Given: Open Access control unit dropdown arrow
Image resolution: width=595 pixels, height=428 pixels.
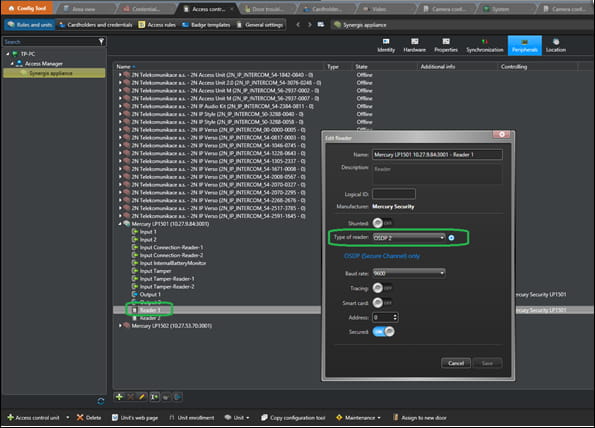Looking at the screenshot, I should coord(68,418).
